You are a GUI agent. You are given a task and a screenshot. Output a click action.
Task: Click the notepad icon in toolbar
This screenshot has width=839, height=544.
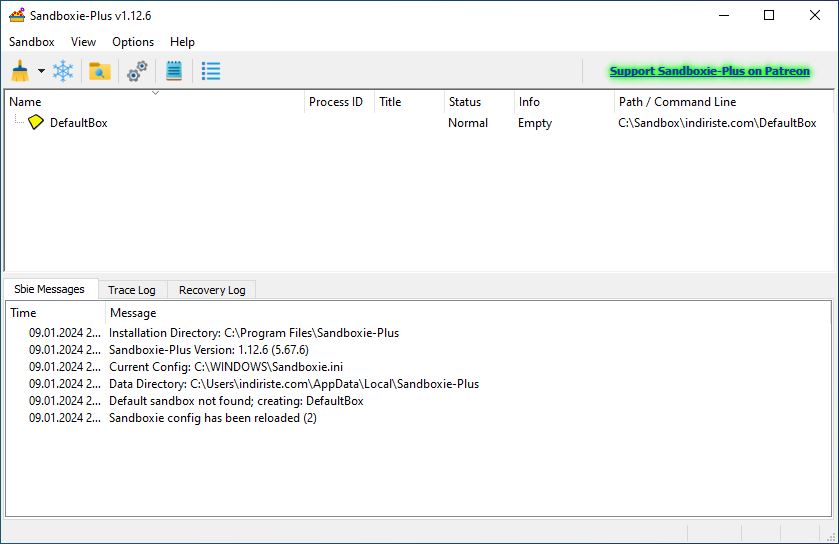point(174,71)
